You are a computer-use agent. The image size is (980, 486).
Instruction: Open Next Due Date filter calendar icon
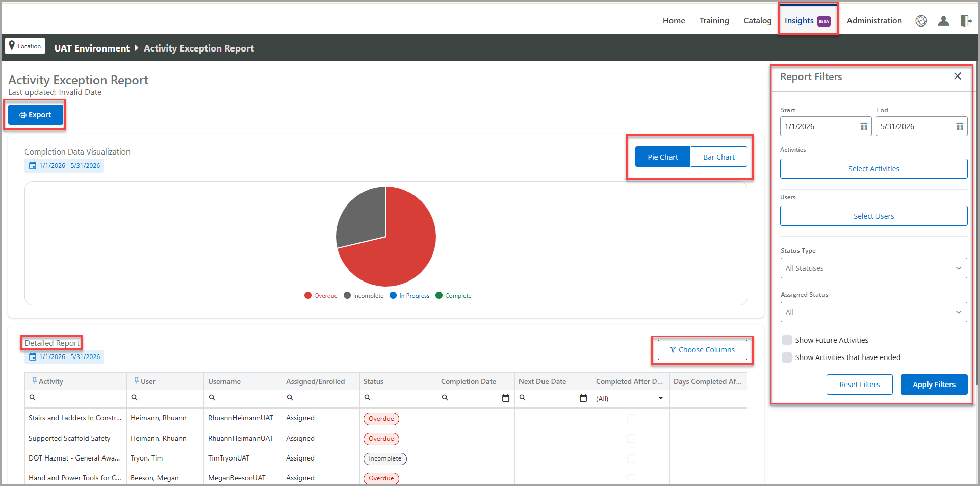click(583, 398)
